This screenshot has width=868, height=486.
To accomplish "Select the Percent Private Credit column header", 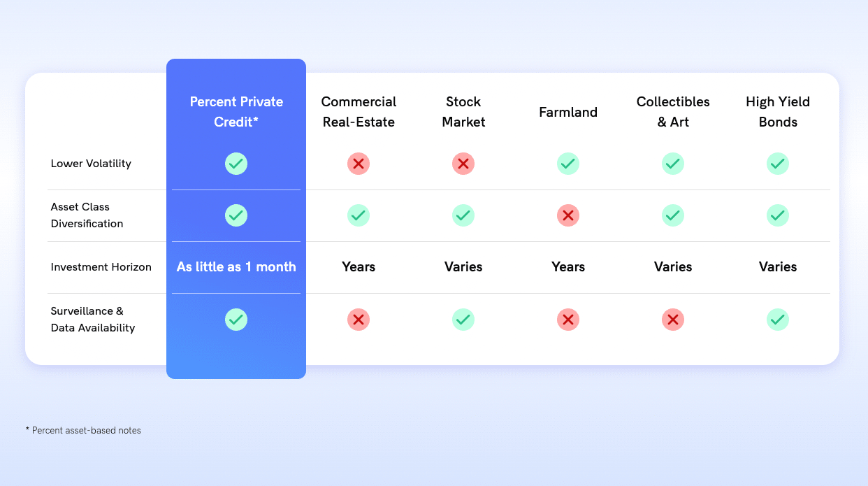I will point(236,112).
